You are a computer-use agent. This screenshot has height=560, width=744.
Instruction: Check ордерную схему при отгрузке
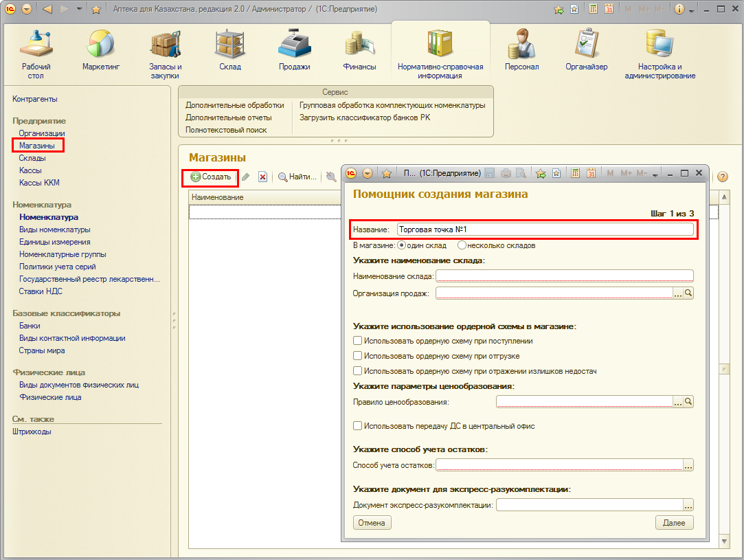pos(357,356)
